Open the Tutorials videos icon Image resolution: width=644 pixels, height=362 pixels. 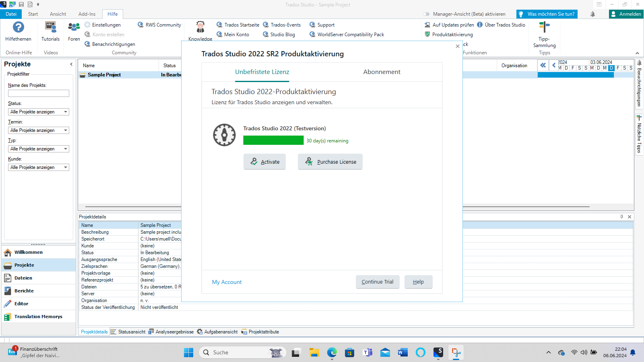[x=50, y=31]
